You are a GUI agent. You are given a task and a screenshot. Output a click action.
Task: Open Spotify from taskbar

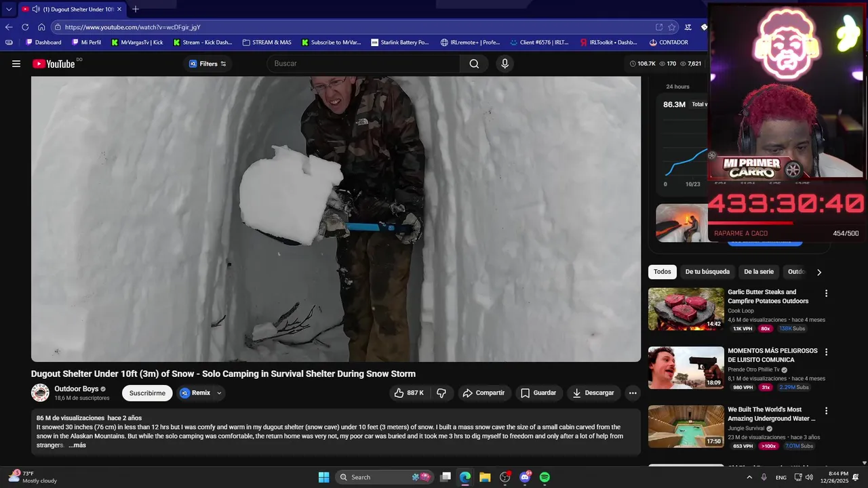pos(545,477)
